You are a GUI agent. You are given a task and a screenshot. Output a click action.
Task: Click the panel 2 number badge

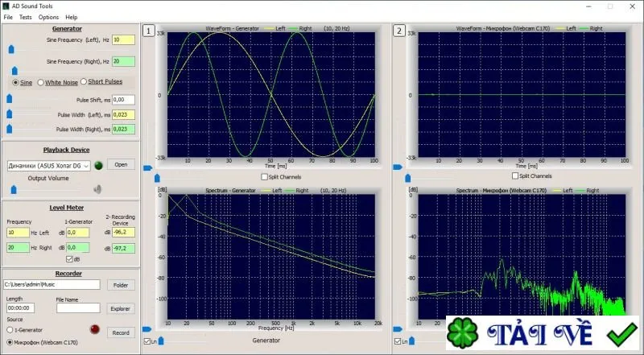(399, 31)
